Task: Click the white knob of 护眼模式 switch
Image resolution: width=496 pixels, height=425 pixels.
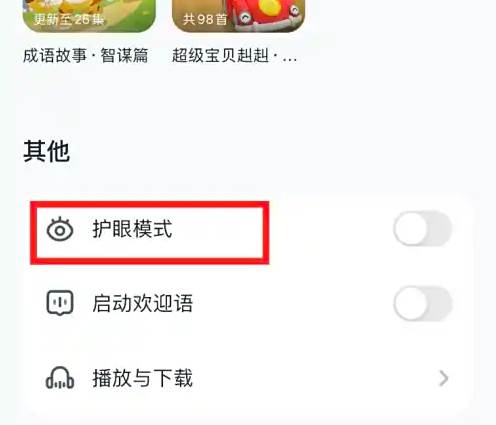Action: (411, 229)
